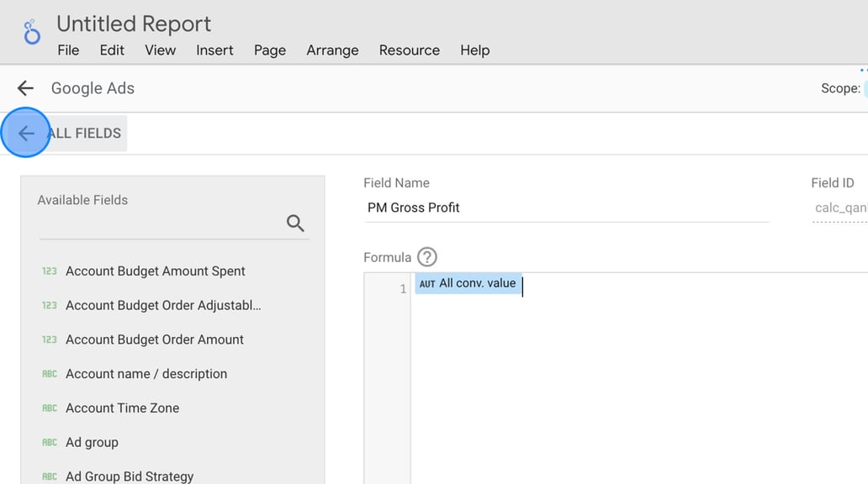Click the highlighted back arrow near ALL FIELDS
This screenshot has width=868, height=484.
click(25, 133)
